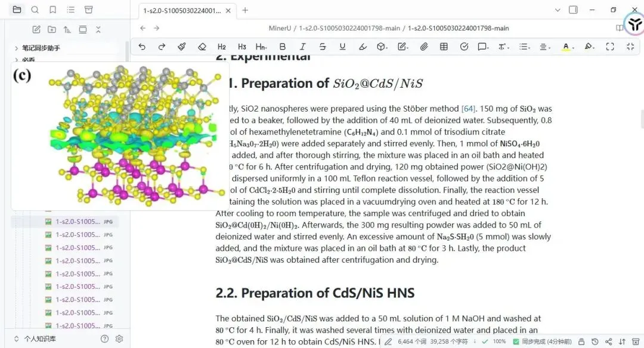
Task: Open a new tab with plus button
Action: (x=245, y=10)
